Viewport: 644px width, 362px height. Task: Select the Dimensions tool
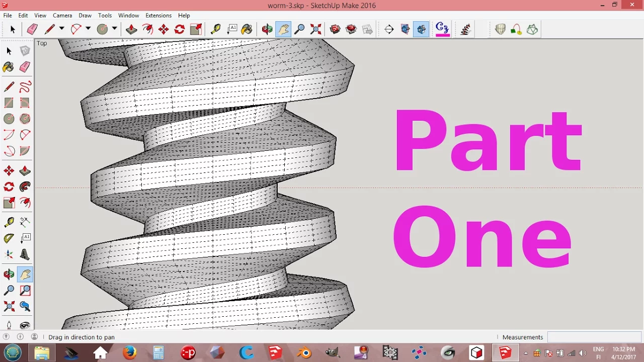click(x=25, y=222)
